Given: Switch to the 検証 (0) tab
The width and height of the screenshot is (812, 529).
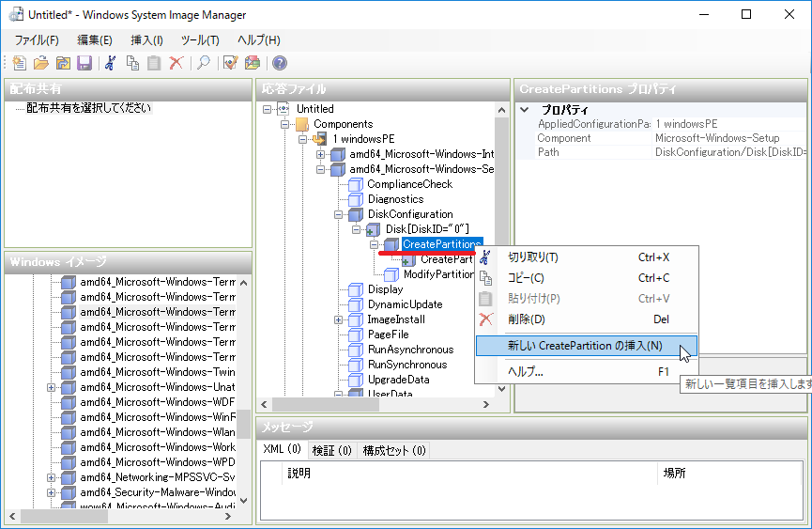Looking at the screenshot, I should 331,450.
